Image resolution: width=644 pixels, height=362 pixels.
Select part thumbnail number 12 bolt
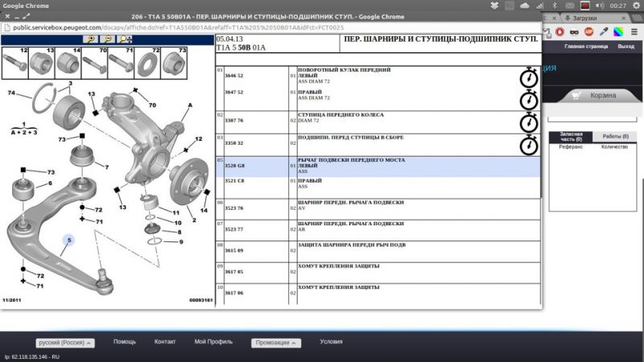[15, 63]
